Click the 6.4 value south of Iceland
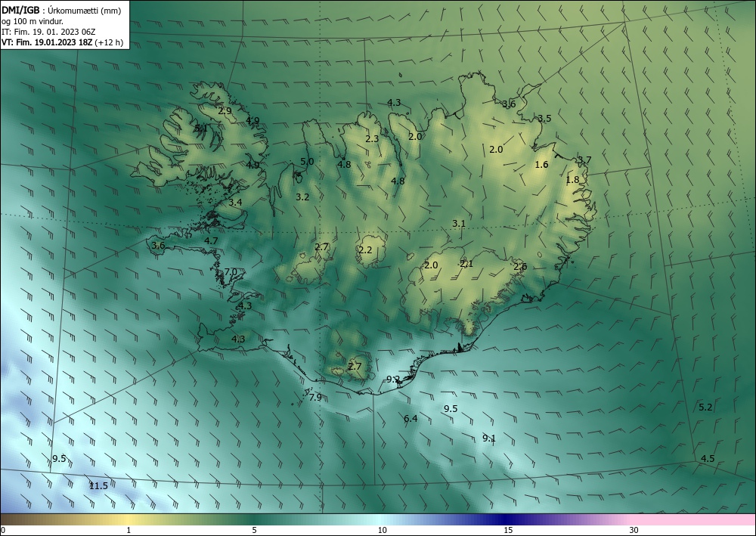756x536 pixels. [411, 418]
